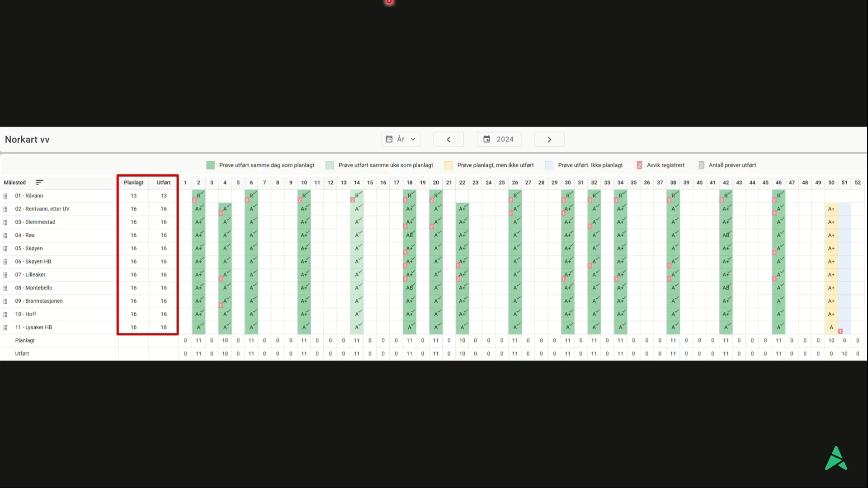The width and height of the screenshot is (868, 488).
Task: Click the sort icon next to Målested
Action: [x=39, y=183]
